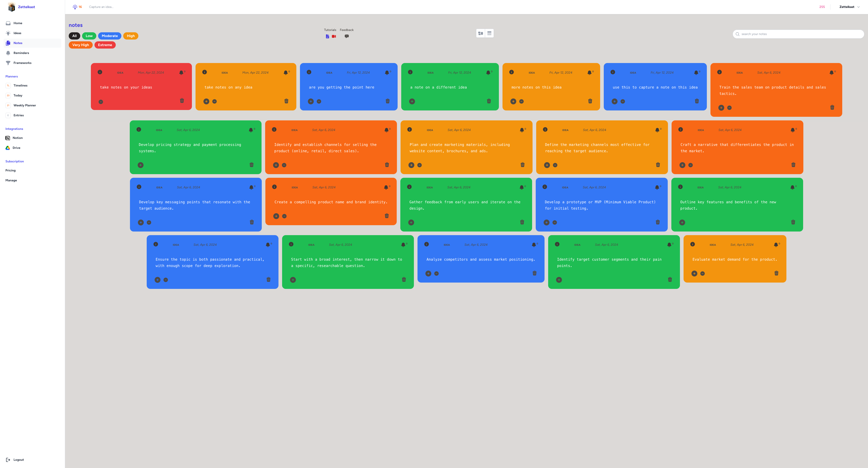
Task: Click info icon on 'Plan and create marketing materials'
Action: click(410, 129)
